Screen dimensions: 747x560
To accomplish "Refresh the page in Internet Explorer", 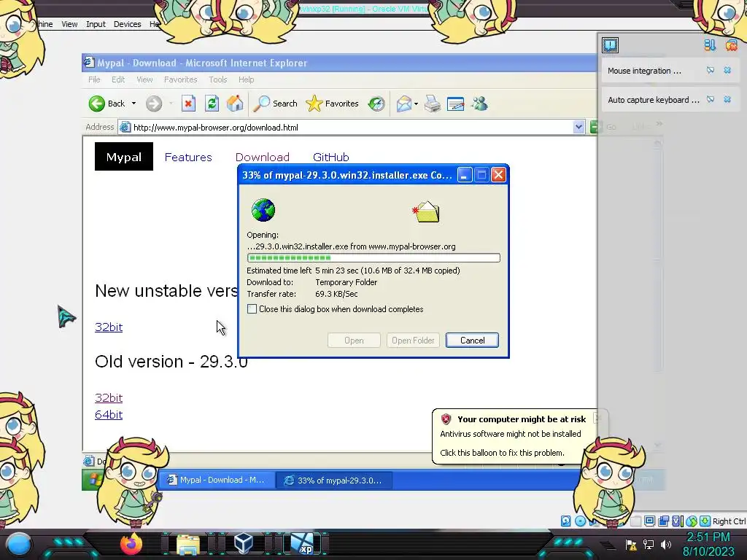I will click(x=212, y=104).
